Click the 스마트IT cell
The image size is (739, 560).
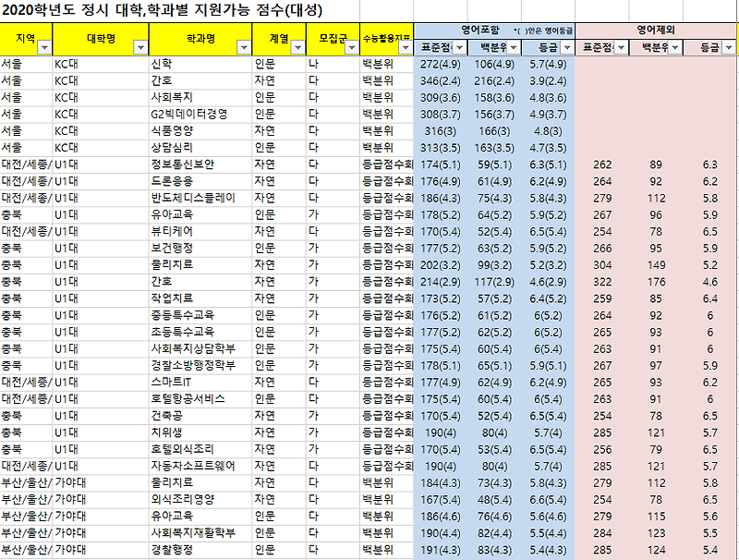[200, 383]
